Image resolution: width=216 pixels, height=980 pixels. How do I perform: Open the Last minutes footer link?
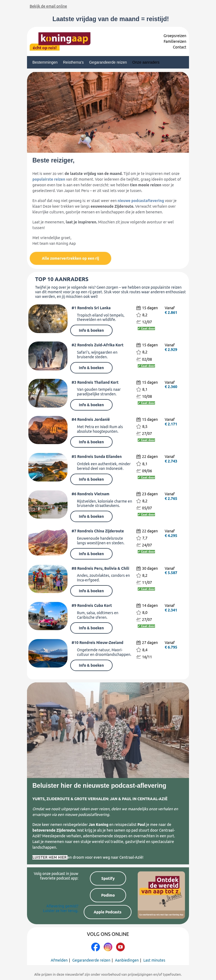[x=154, y=960]
